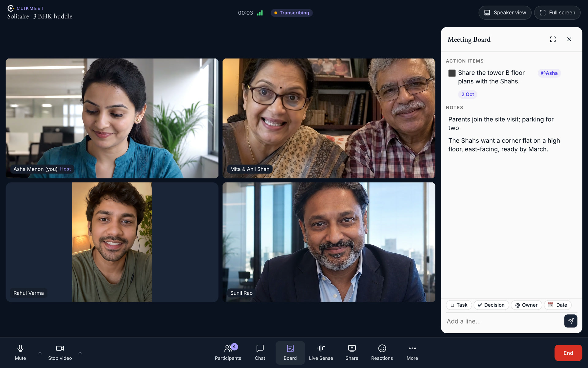
Task: Mute the microphone
Action: 20,353
